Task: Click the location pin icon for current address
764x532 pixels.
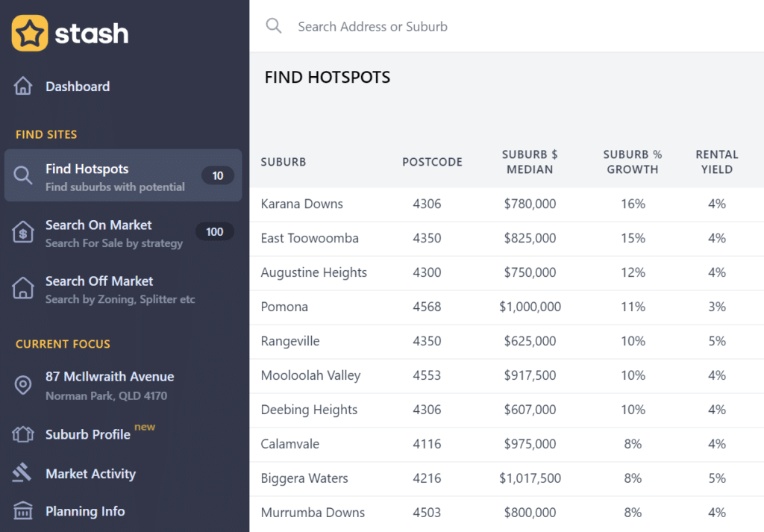Action: (23, 385)
